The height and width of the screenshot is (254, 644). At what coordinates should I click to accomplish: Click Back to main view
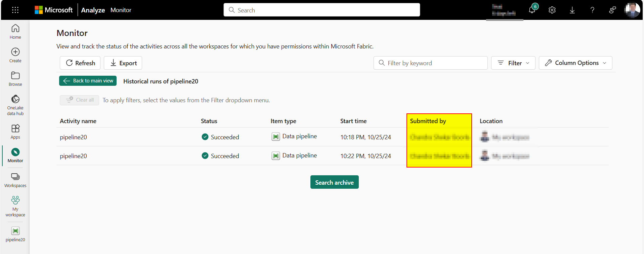pyautogui.click(x=88, y=81)
